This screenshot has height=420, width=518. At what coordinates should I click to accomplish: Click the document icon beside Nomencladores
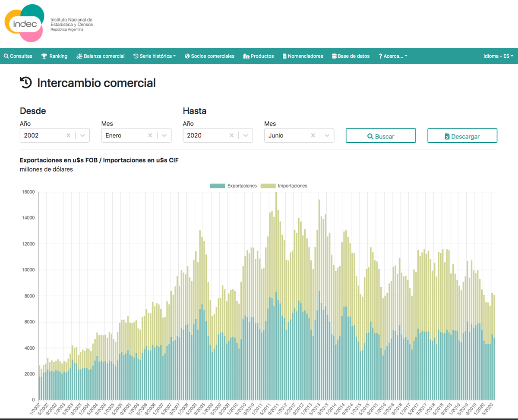285,56
